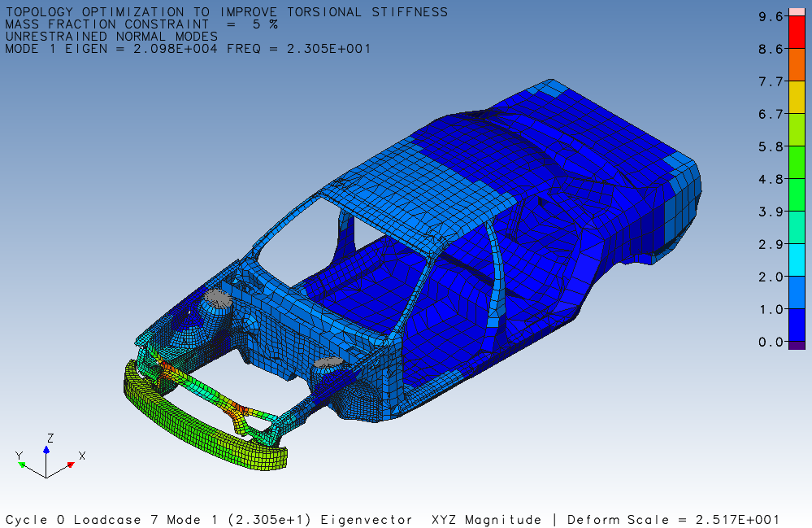
Task: Click the green Y axis arrow of the triad
Action: [x=22, y=465]
